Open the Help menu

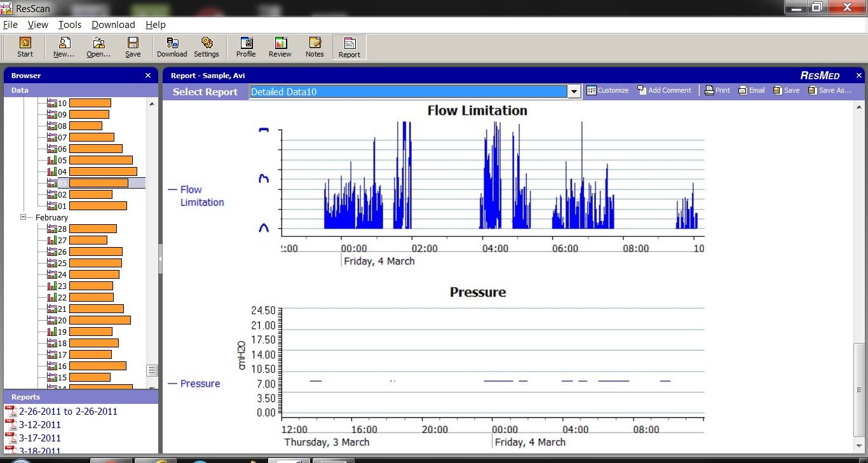coord(155,25)
